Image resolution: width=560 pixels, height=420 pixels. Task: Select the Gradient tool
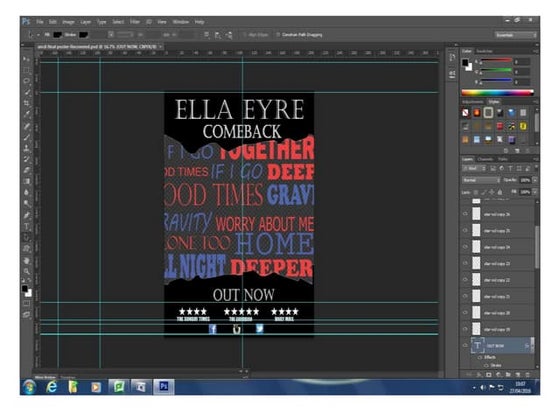click(x=26, y=181)
